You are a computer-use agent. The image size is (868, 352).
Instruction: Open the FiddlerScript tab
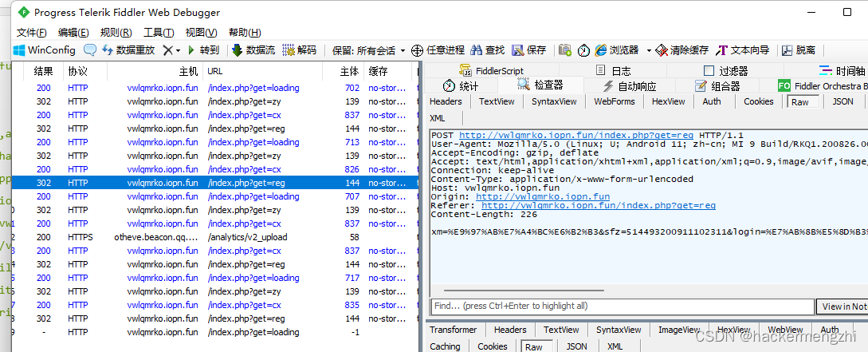coord(492,71)
